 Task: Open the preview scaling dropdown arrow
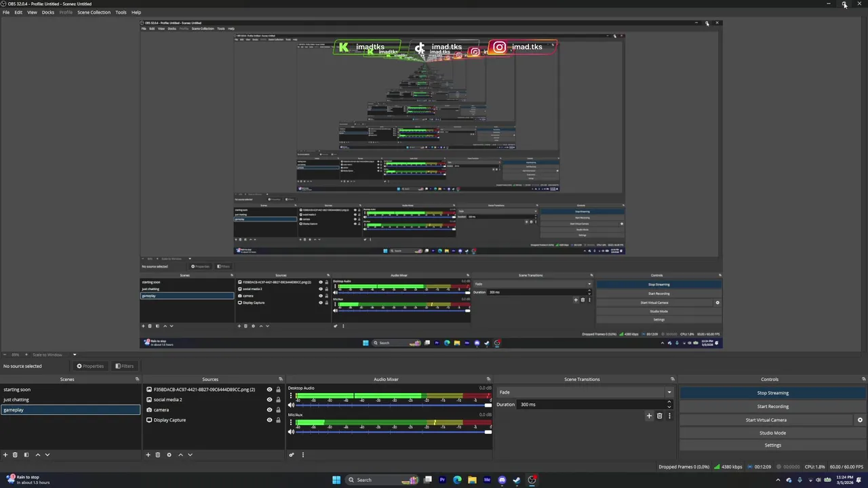click(x=75, y=354)
